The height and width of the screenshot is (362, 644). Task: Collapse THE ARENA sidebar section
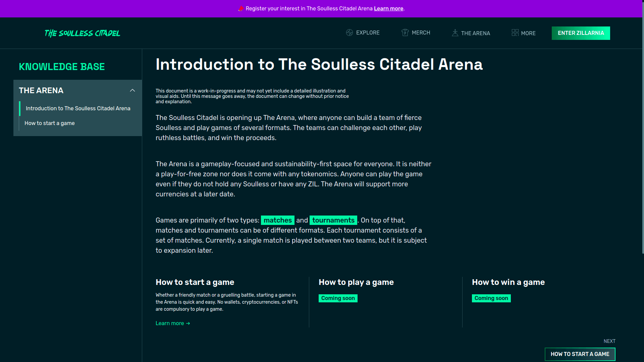(132, 90)
